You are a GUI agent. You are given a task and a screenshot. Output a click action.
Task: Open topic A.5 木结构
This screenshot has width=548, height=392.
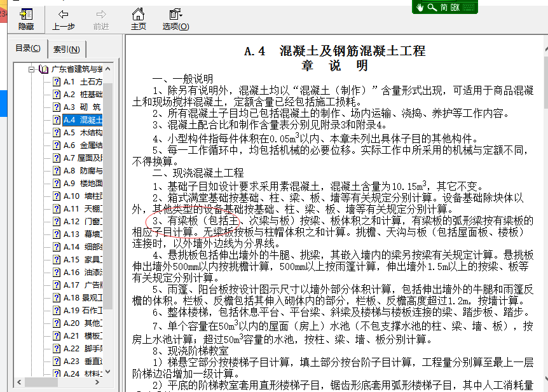83,132
